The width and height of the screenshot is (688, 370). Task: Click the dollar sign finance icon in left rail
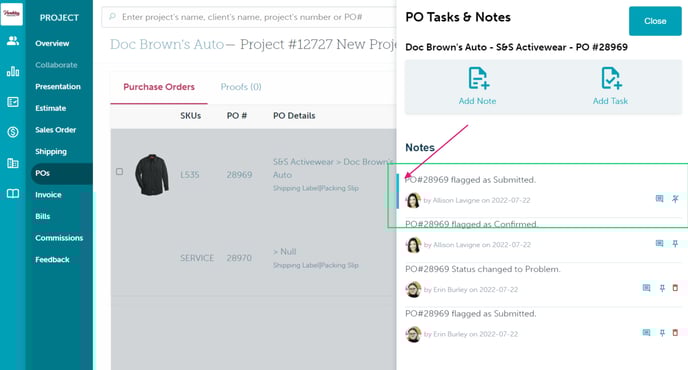tap(13, 132)
